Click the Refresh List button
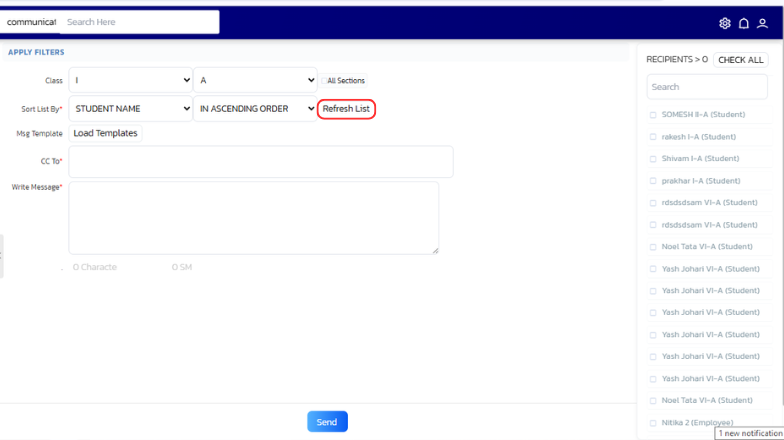The width and height of the screenshot is (784, 440). 346,109
